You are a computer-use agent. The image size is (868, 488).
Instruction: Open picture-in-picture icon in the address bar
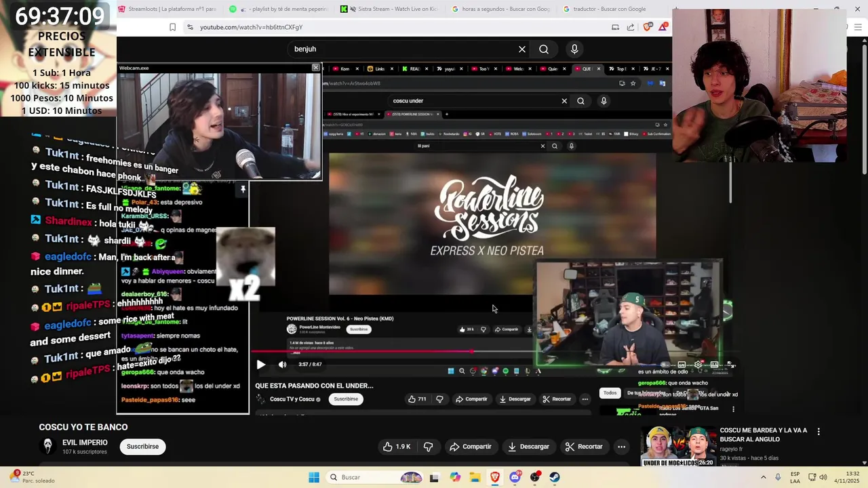point(615,27)
